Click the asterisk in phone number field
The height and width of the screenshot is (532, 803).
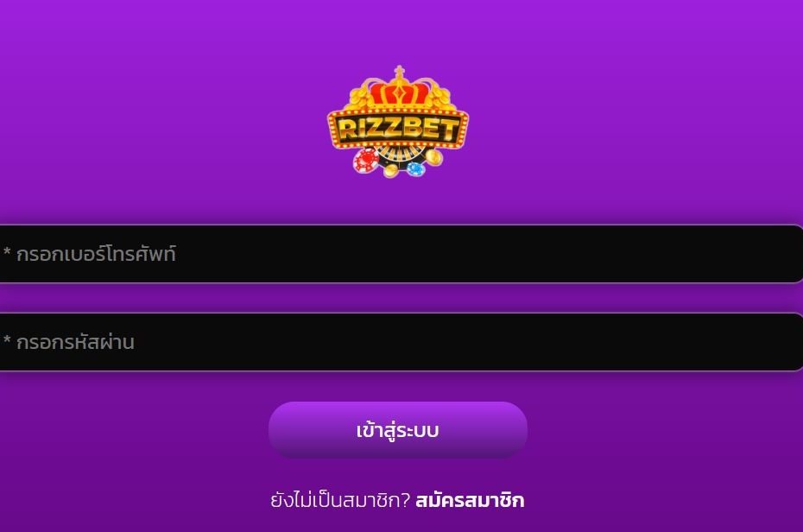click(7, 252)
